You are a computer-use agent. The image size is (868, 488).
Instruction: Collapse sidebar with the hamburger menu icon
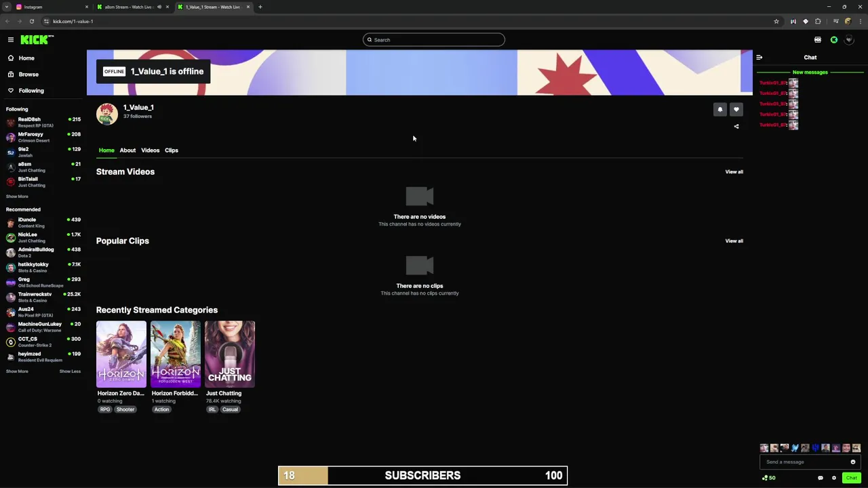tap(11, 40)
